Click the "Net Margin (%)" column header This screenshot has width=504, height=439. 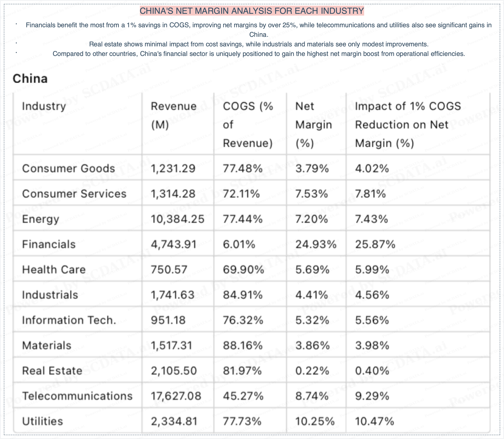tap(314, 124)
